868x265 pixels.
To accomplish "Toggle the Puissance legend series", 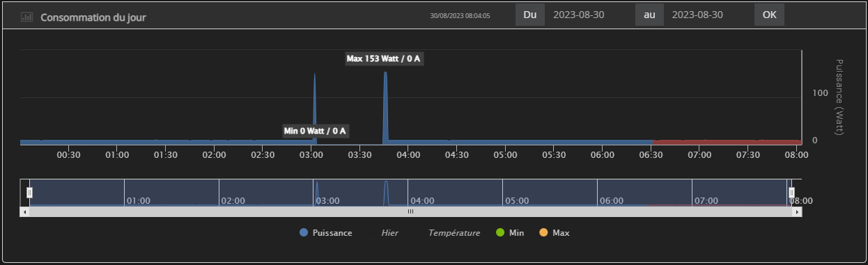I will (x=326, y=233).
